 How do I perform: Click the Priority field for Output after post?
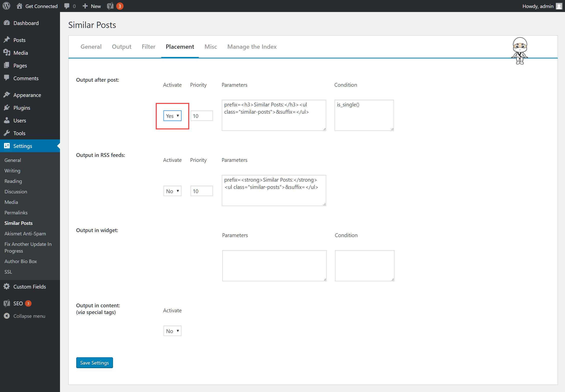point(202,116)
